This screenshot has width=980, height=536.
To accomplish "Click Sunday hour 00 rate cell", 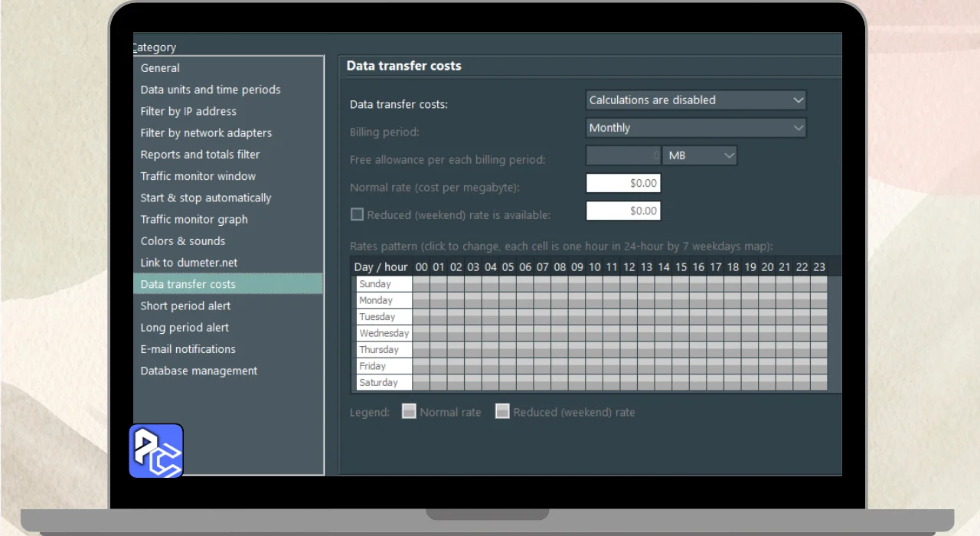I will tap(421, 284).
